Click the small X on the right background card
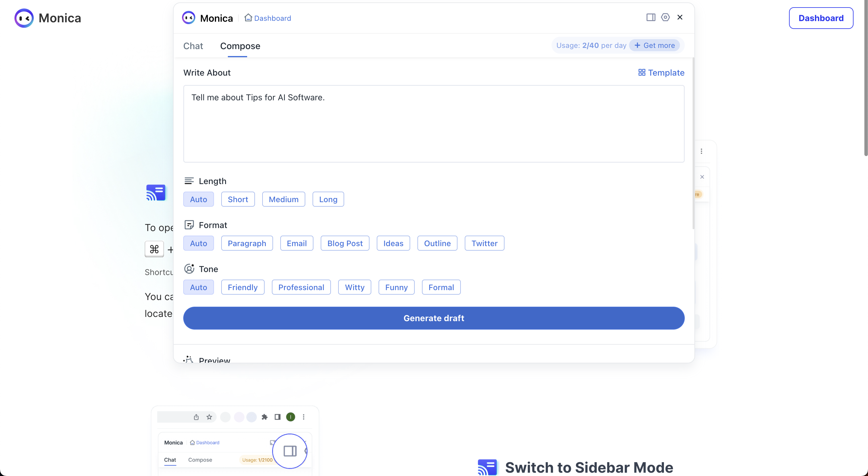Viewport: 868px width, 476px height. 702,177
